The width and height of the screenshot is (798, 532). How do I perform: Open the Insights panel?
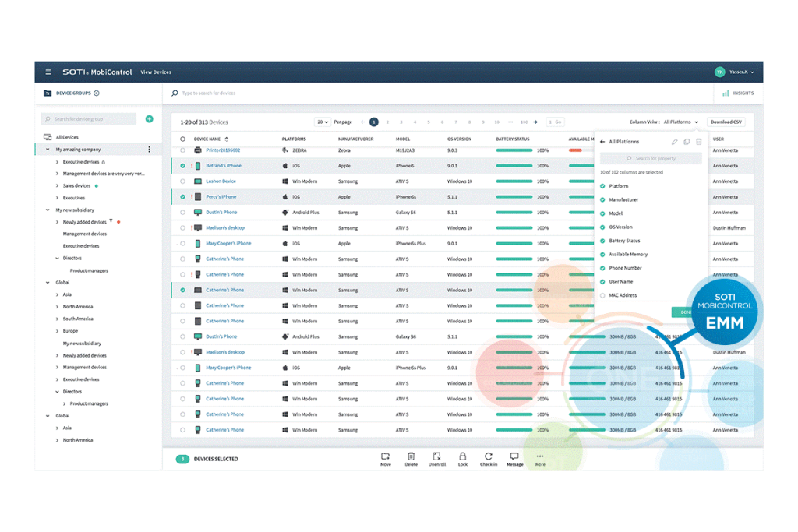738,93
